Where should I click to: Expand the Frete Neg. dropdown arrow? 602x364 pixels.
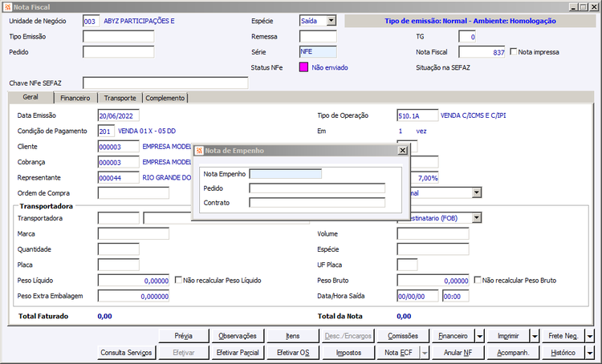pyautogui.click(x=590, y=337)
